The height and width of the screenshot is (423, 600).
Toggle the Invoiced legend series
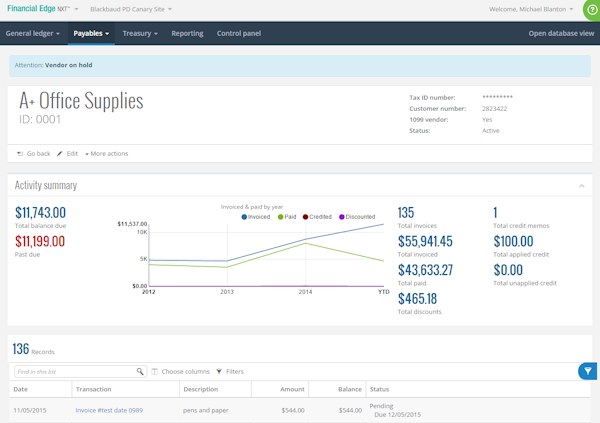click(x=256, y=217)
